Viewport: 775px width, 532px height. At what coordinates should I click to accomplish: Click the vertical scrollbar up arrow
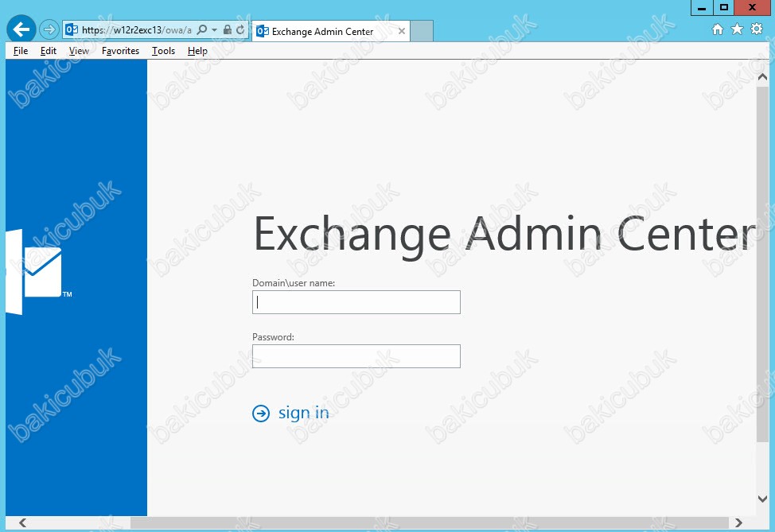point(762,77)
